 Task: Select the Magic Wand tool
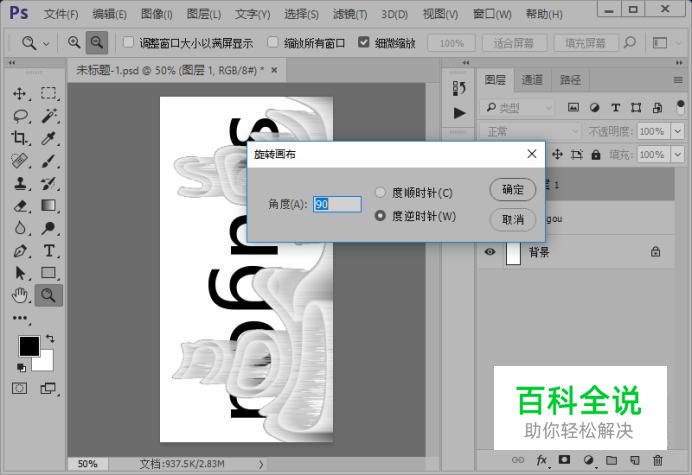click(49, 116)
